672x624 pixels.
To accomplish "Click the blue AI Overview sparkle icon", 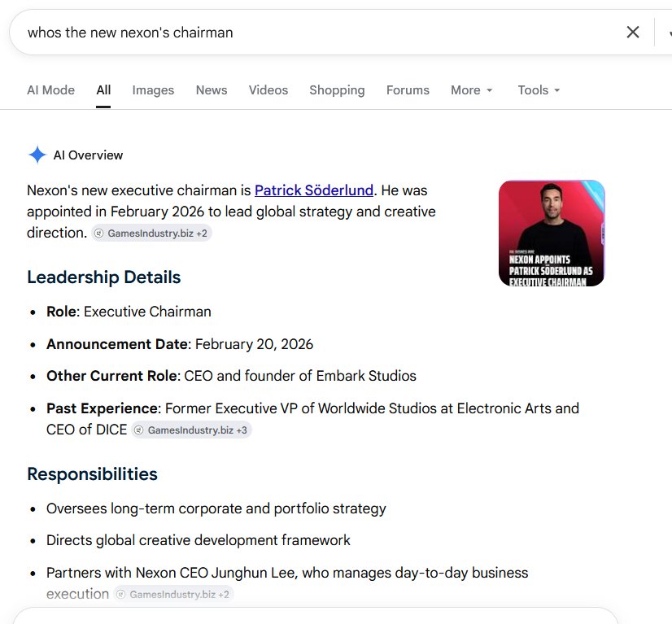I will (x=37, y=155).
